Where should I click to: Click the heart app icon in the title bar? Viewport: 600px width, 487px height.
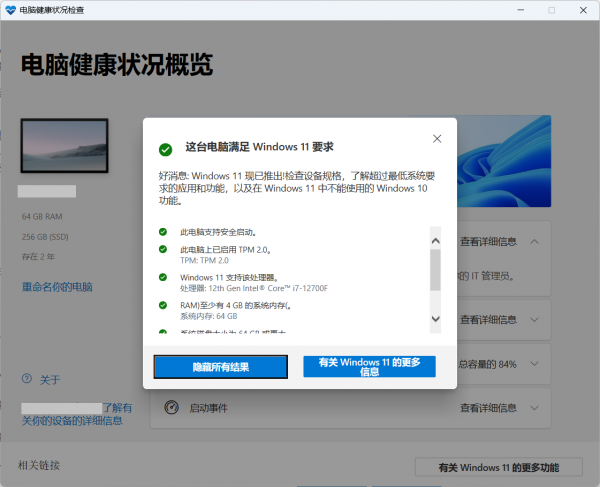[11, 10]
